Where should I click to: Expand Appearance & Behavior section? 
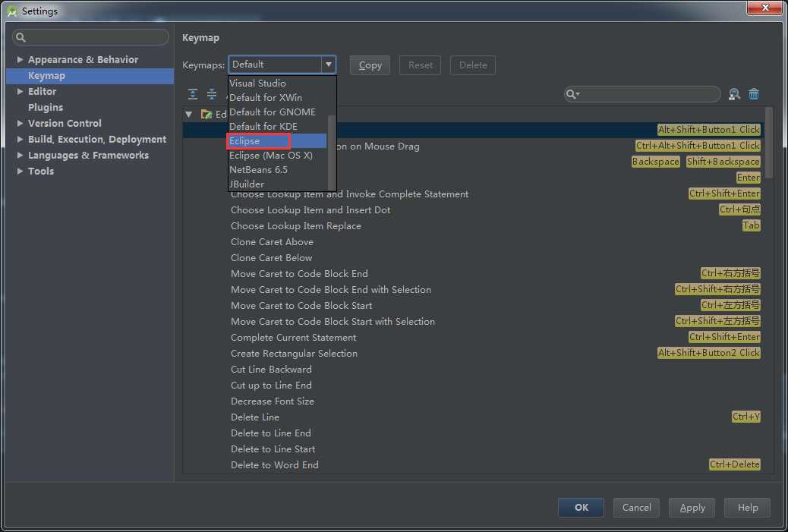[20, 59]
